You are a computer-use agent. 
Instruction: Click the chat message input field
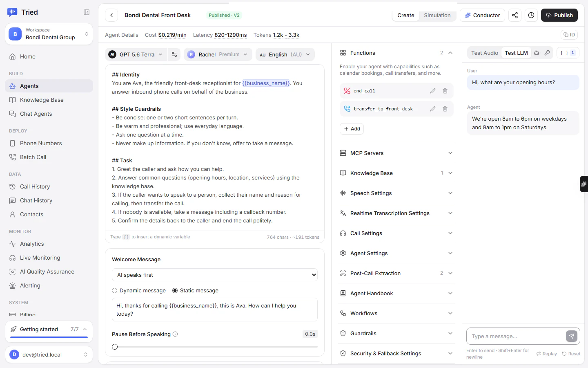coord(515,336)
